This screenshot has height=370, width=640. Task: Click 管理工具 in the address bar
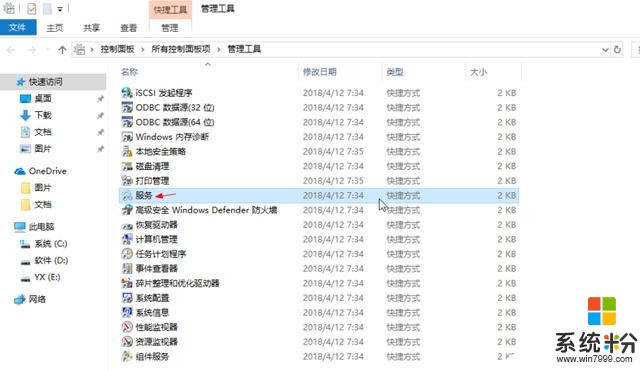tap(244, 49)
